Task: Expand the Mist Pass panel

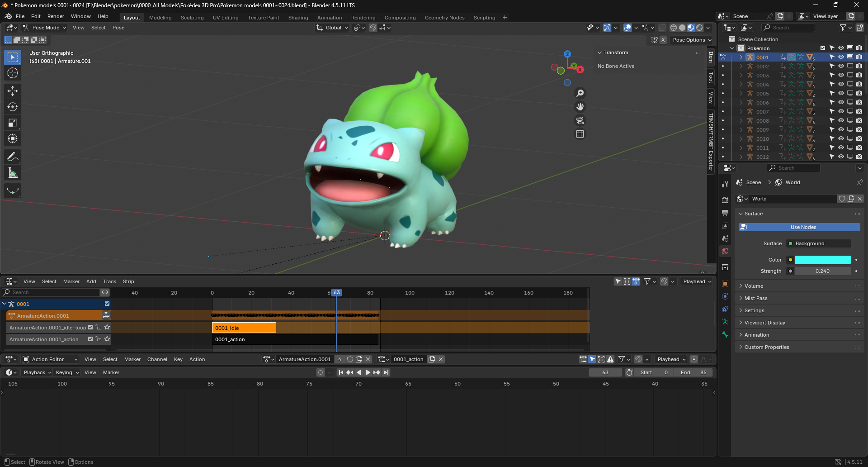Action: 799,298
